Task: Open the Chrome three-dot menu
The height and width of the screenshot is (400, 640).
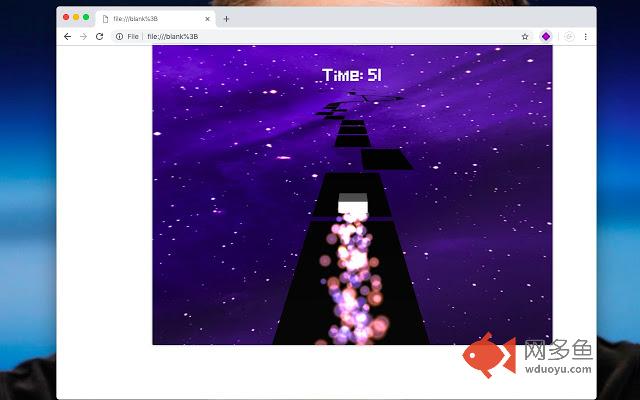Action: 585,37
